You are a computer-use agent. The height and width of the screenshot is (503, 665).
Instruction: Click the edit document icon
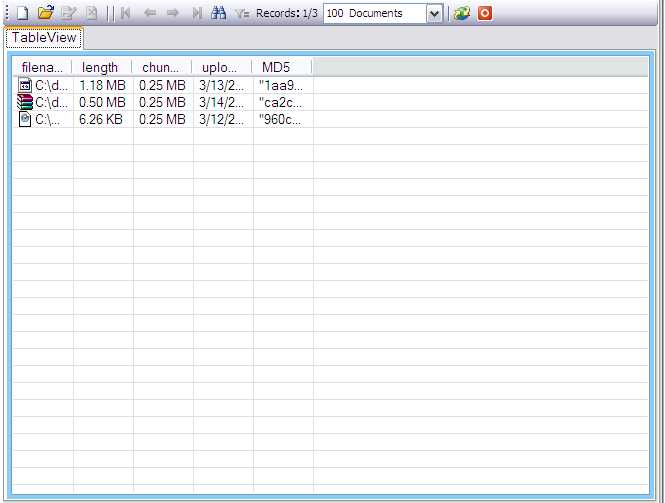(68, 13)
